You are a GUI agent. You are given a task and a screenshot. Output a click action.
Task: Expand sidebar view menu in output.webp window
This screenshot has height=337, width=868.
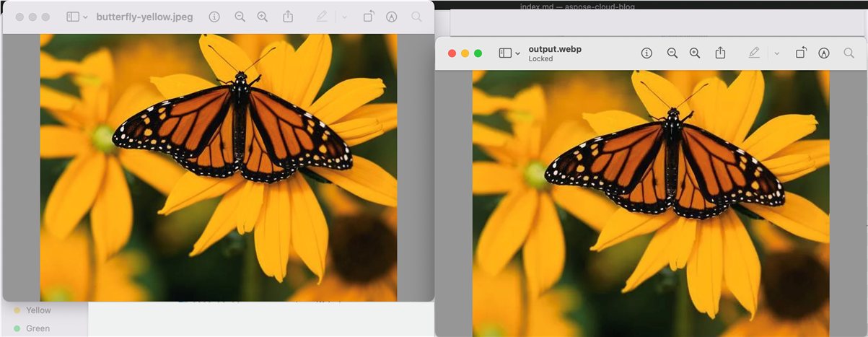click(509, 53)
